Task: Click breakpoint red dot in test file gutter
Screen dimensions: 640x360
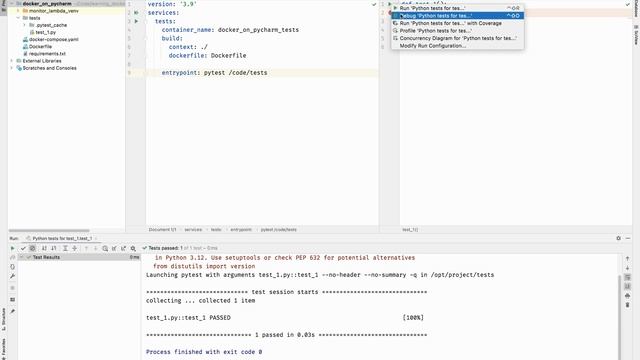Action: coord(389,13)
